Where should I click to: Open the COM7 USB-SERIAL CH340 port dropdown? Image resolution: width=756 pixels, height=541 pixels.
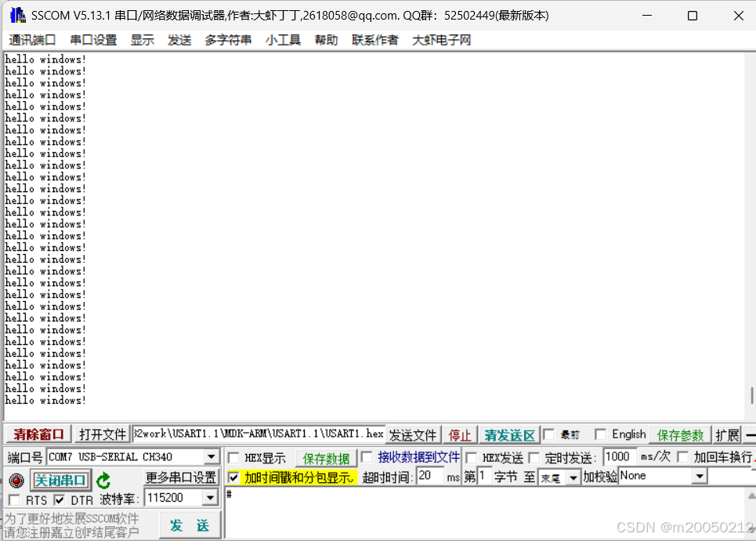210,456
